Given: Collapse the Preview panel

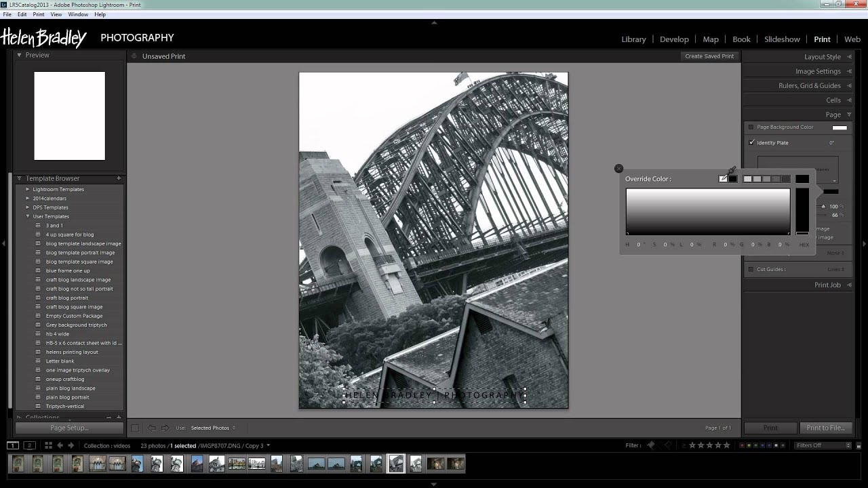Looking at the screenshot, I should pos(20,55).
